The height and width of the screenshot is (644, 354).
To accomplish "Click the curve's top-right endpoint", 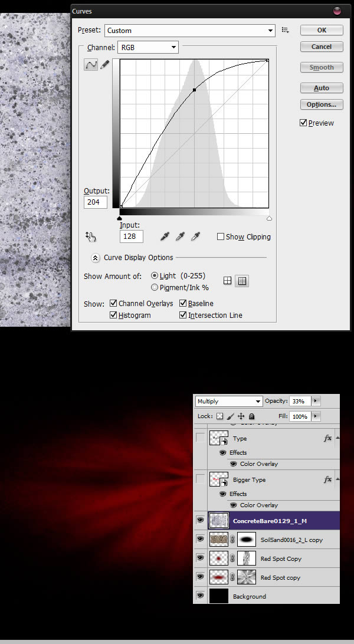I will pyautogui.click(x=267, y=60).
